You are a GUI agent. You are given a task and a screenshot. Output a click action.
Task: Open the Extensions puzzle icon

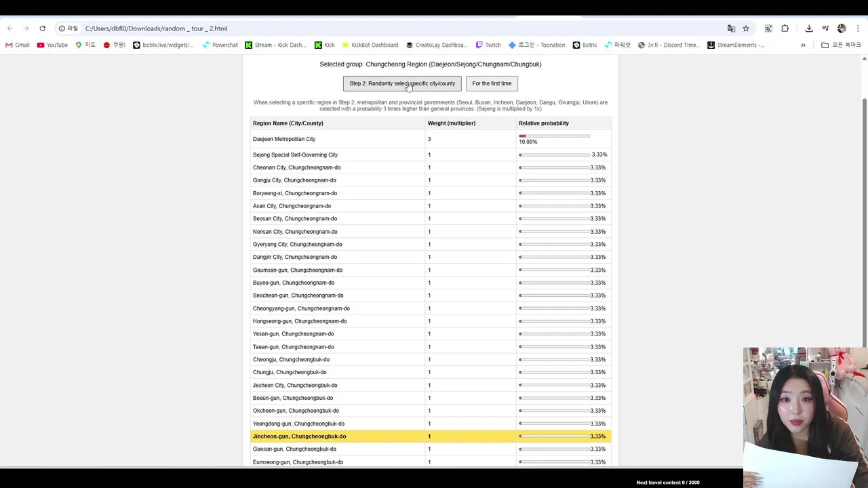785,28
